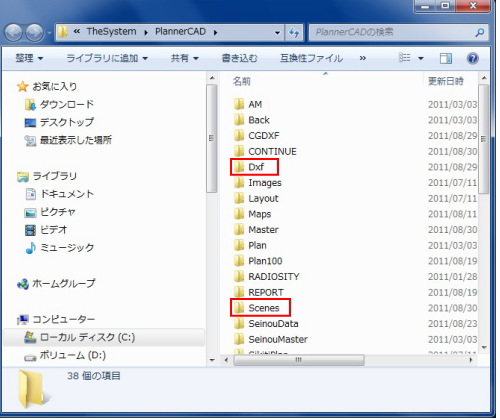Viewport: 500px width, 420px height.
Task: Click the refresh icon beside address bar
Action: (x=294, y=32)
